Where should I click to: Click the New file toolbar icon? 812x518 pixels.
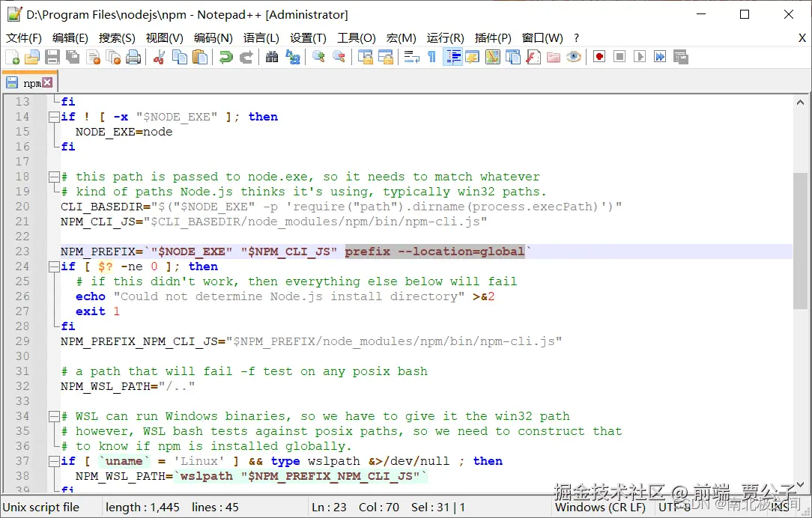[x=12, y=57]
